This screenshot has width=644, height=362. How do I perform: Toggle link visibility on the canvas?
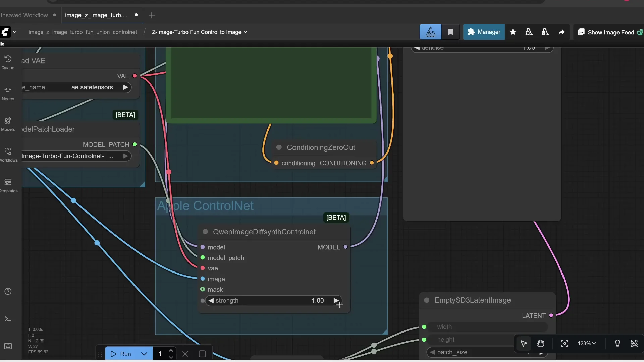635,344
